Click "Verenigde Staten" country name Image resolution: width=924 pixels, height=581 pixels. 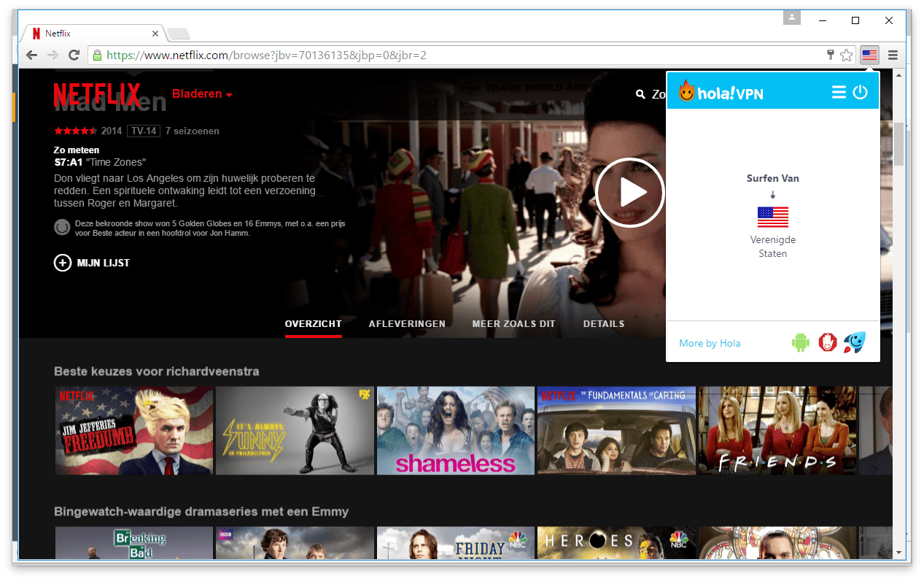(773, 247)
